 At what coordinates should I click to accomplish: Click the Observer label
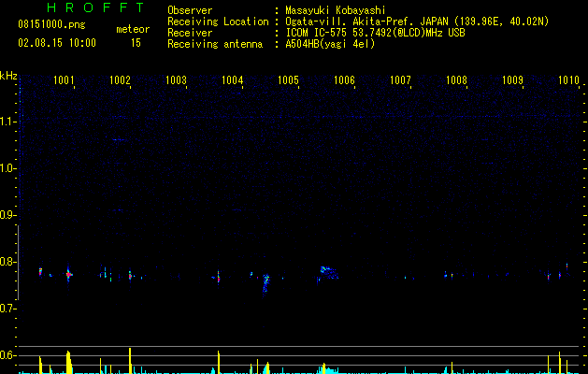point(190,10)
